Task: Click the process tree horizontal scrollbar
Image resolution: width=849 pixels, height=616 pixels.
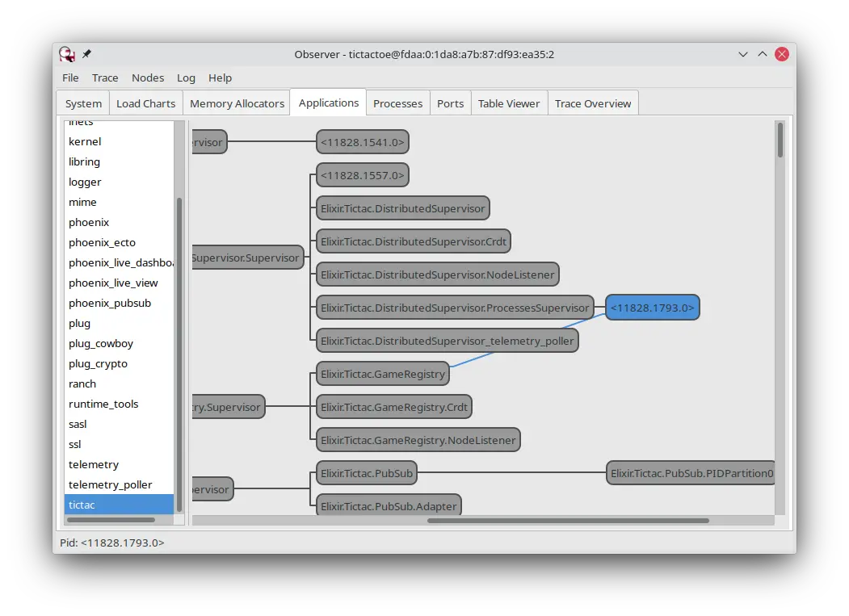Action: pyautogui.click(x=568, y=521)
